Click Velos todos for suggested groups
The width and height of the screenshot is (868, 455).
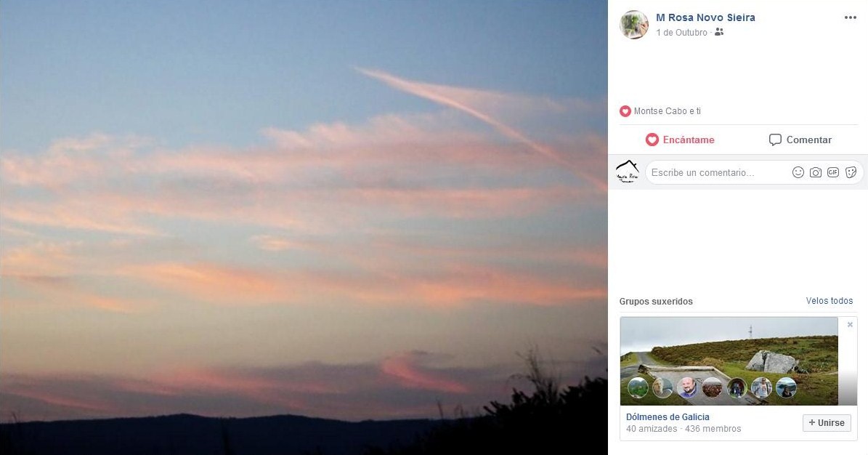coord(829,301)
